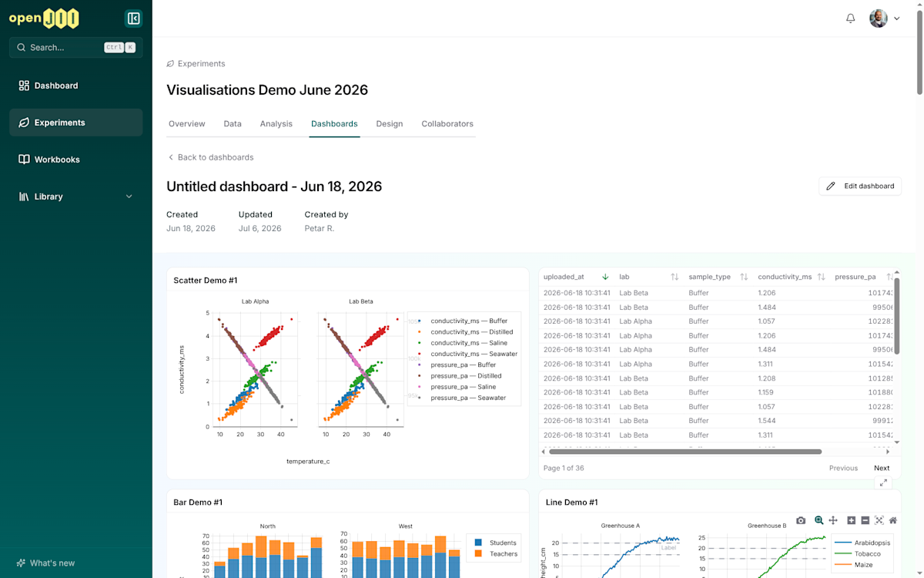
Task: Click Zoom in plus icon on Line Demo
Action: [852, 521]
